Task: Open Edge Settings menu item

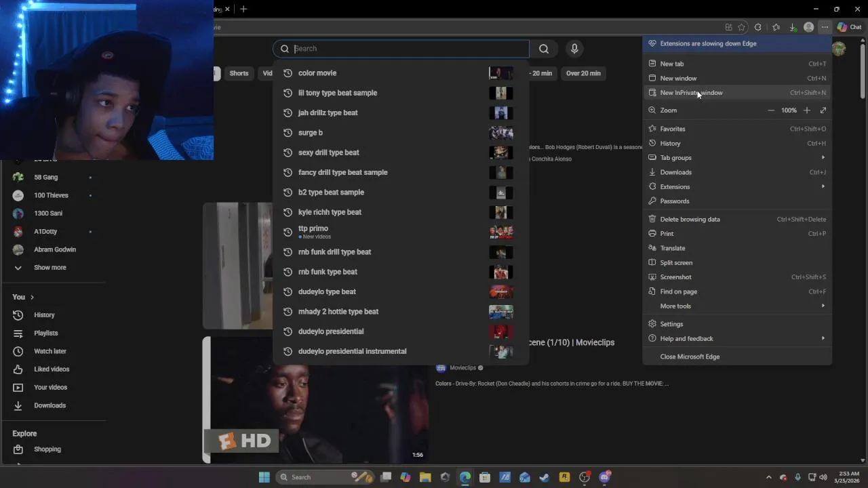Action: tap(737, 324)
